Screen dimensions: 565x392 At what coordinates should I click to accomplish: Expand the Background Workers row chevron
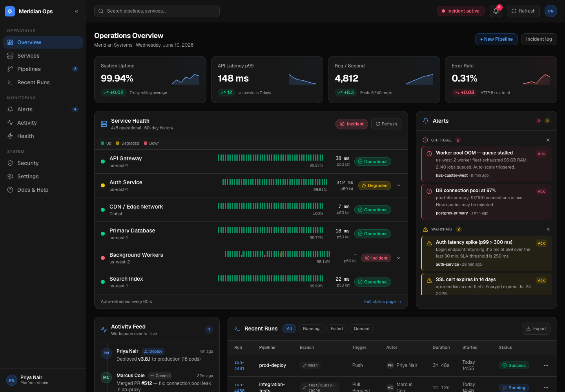point(399,258)
